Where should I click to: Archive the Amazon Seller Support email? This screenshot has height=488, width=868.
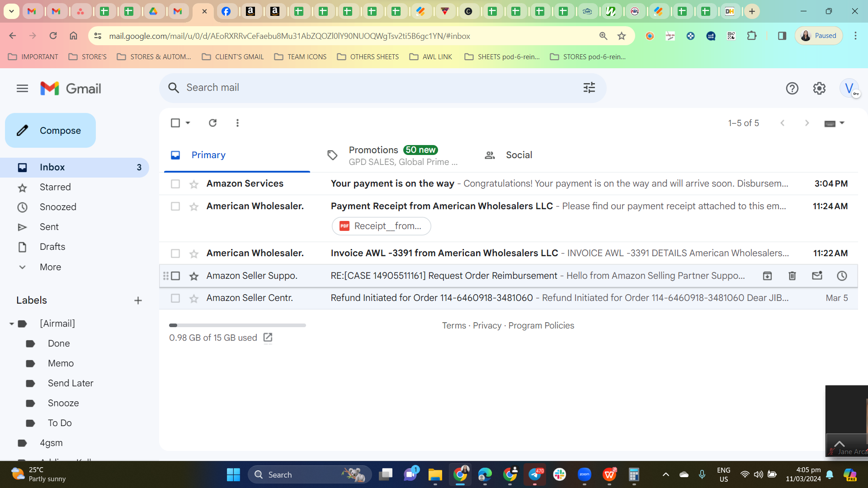coord(767,276)
